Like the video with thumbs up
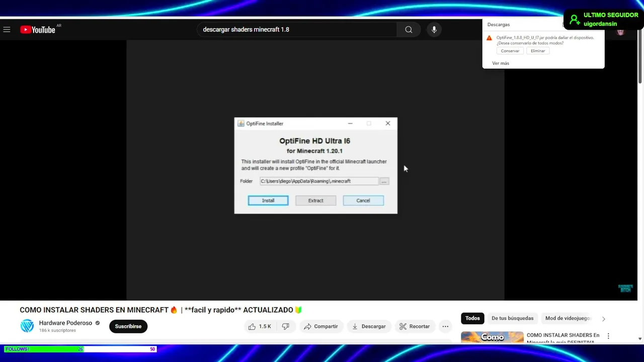Screen dimensions: 644x362 pos(260,326)
